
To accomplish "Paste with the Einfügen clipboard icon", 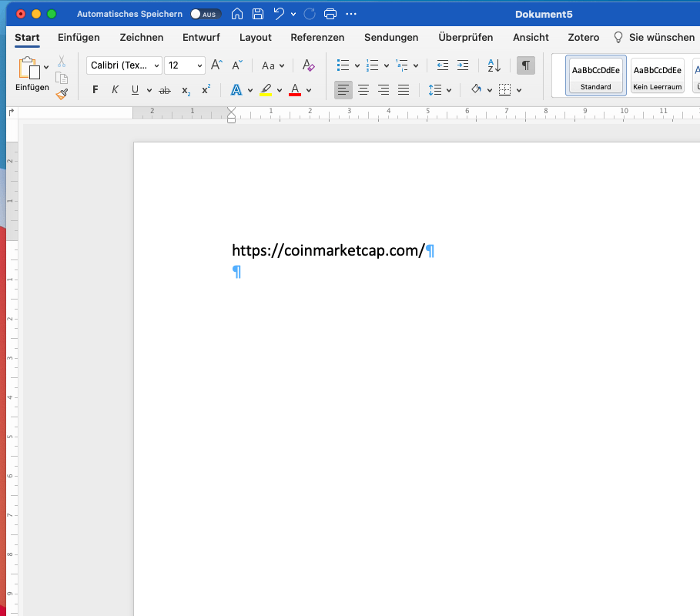I will point(29,69).
